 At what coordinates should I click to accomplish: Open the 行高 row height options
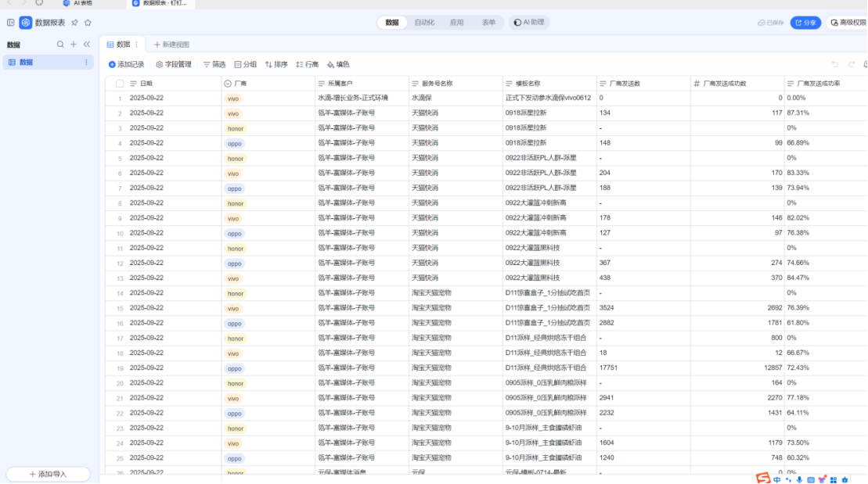pyautogui.click(x=307, y=64)
